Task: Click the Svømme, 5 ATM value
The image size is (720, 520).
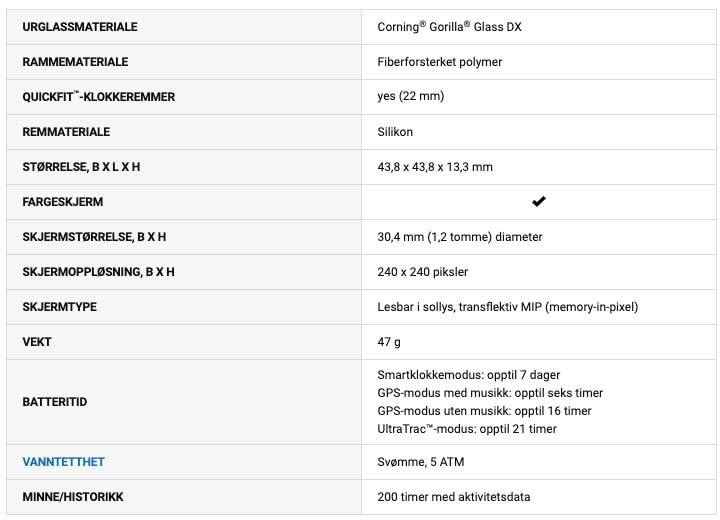Action: 421,462
